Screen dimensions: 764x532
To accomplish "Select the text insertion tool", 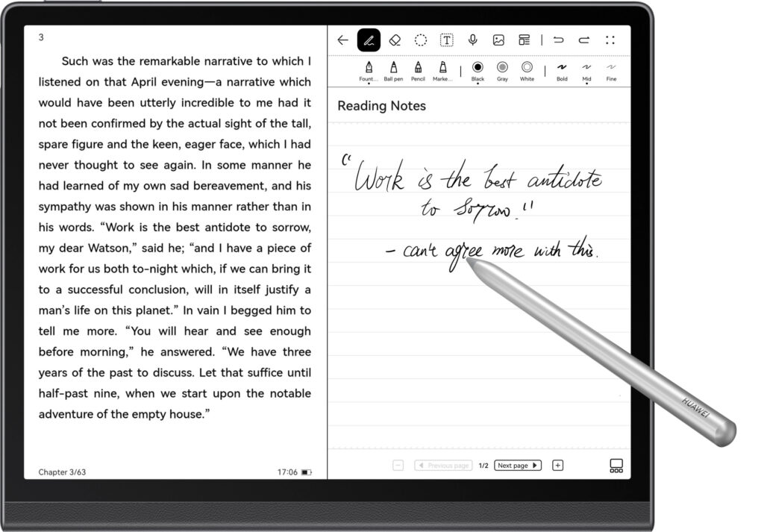I will point(446,40).
